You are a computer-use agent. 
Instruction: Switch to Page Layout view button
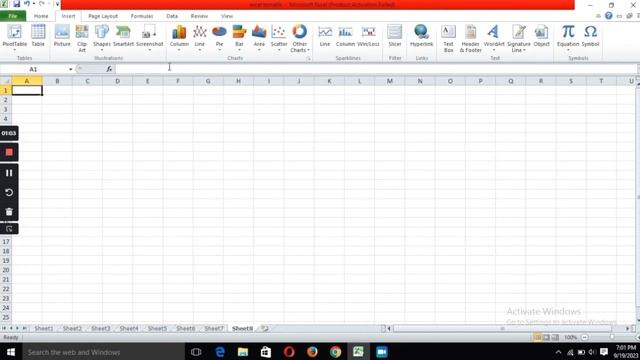click(x=547, y=338)
